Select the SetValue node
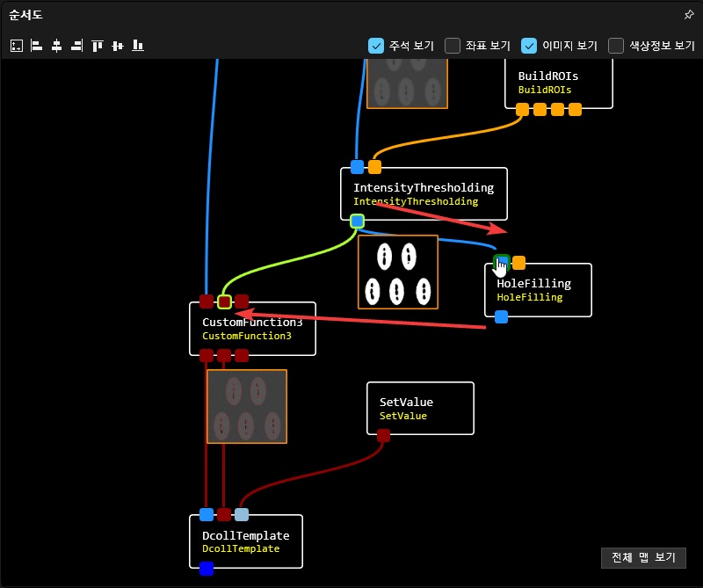Screen dimensions: 703x588 [x=420, y=408]
